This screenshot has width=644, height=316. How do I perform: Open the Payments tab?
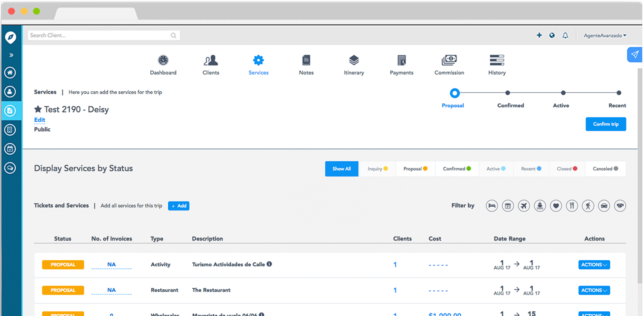coord(401,65)
